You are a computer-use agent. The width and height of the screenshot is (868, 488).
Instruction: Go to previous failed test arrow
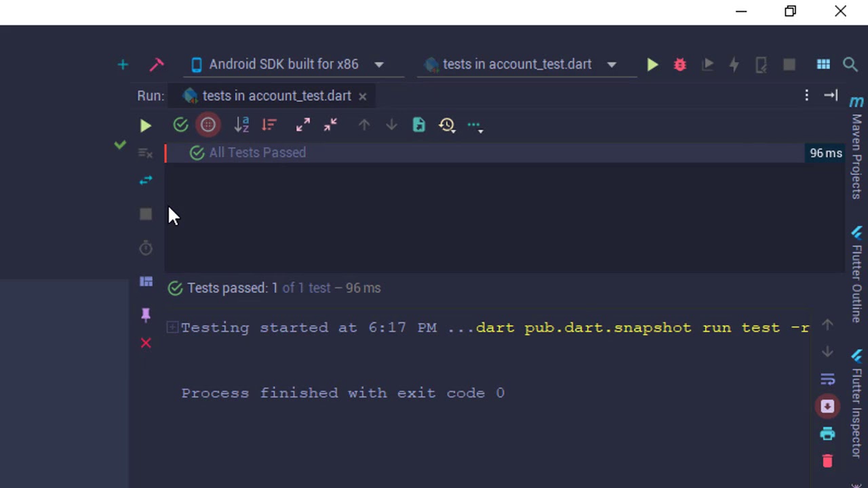tap(364, 125)
